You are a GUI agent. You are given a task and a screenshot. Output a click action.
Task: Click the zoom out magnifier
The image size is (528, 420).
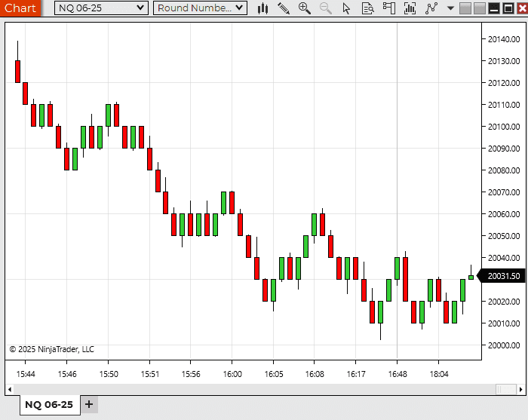(x=326, y=8)
